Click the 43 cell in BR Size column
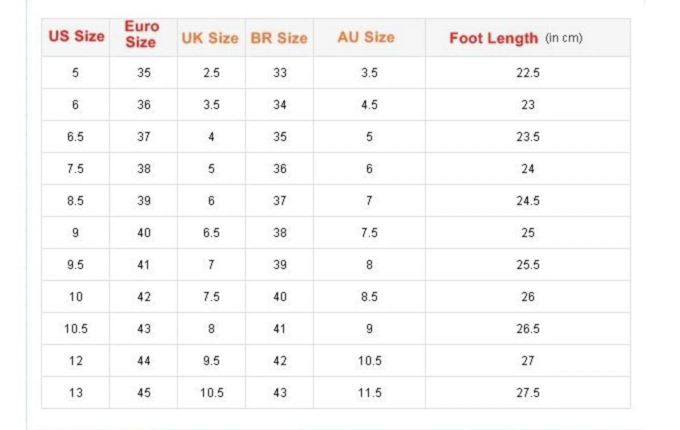The image size is (680, 430). 280,393
